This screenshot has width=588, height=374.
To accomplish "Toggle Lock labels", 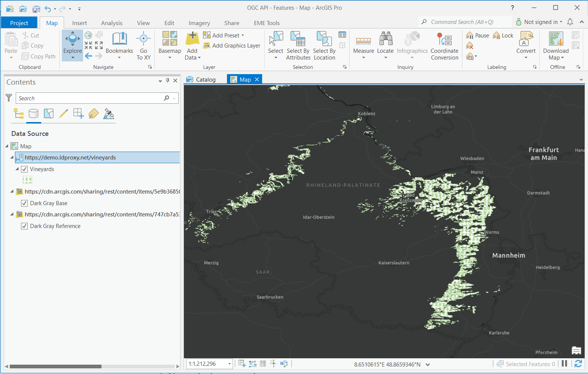I will point(503,35).
